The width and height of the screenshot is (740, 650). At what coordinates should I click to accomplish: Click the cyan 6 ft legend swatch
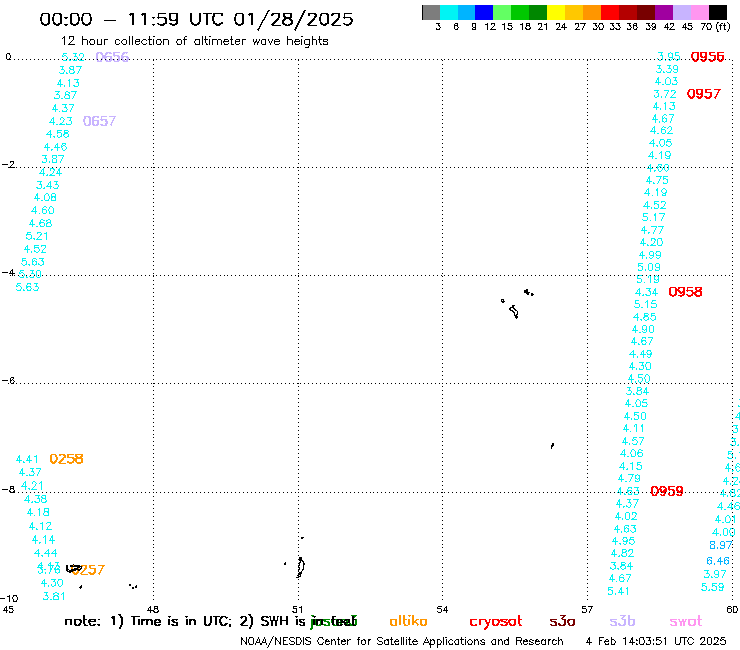[x=449, y=12]
